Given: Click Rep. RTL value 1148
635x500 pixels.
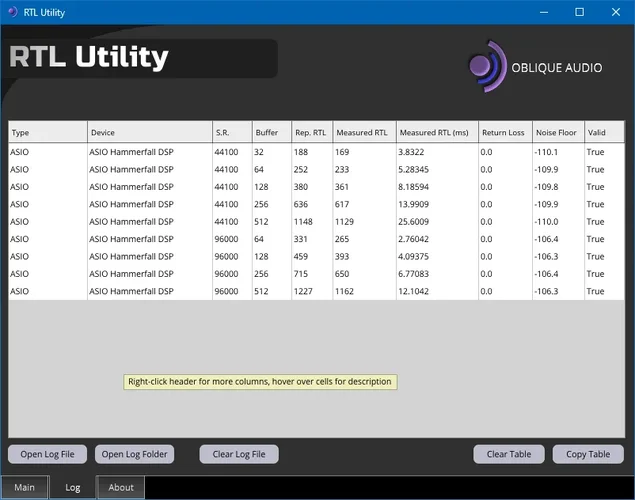Looking at the screenshot, I should coord(312,221).
